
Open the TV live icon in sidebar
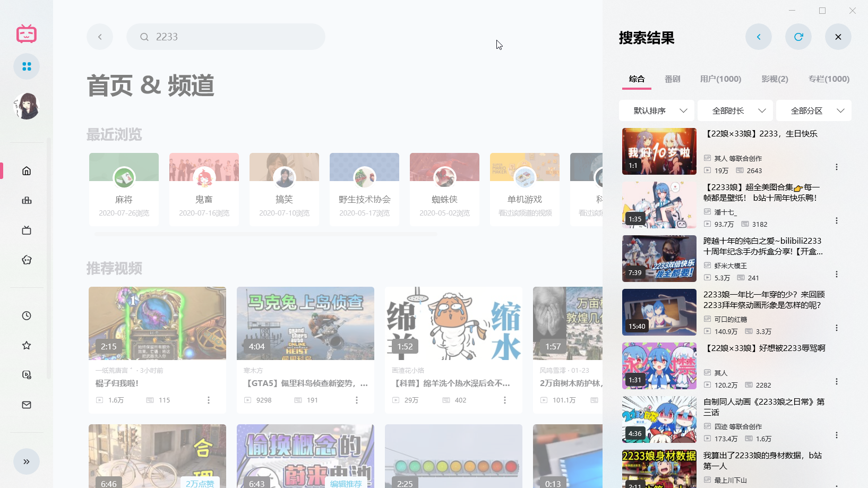coord(27,230)
